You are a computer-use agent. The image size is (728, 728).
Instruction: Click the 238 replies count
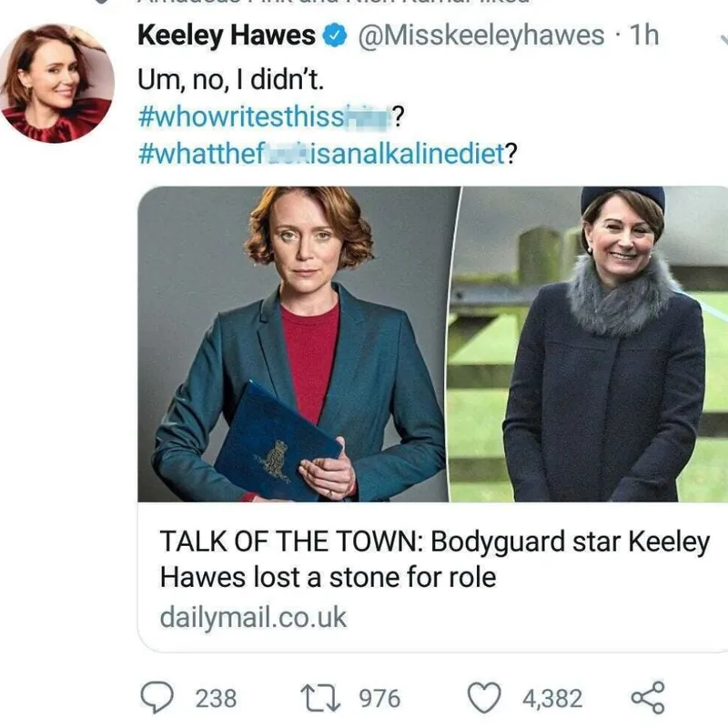217,698
